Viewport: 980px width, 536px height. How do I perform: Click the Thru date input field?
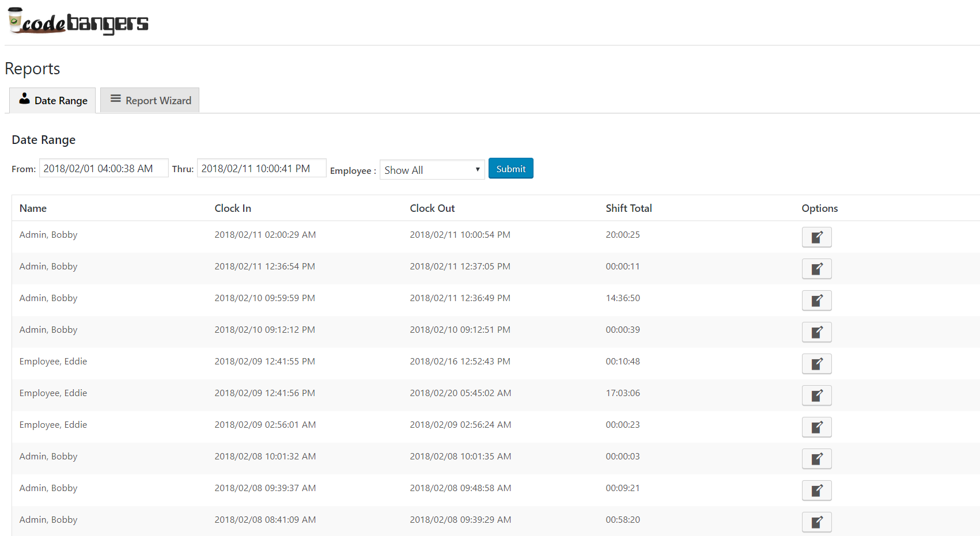click(x=261, y=168)
